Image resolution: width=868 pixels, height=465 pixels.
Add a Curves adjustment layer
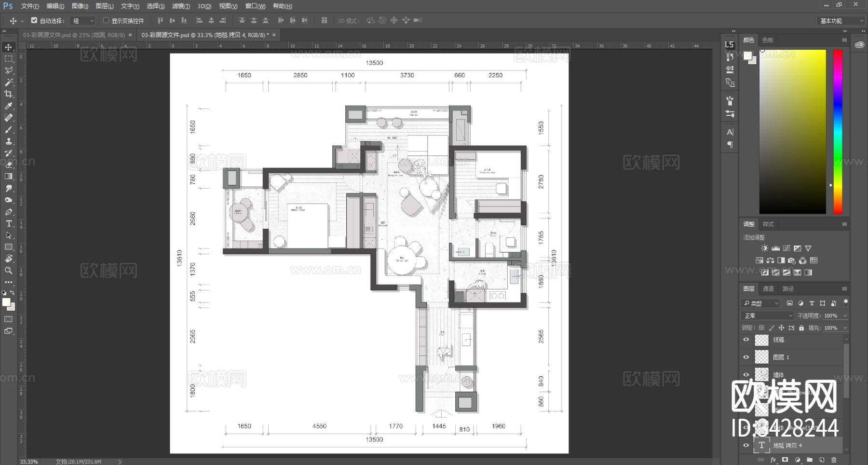pos(787,248)
